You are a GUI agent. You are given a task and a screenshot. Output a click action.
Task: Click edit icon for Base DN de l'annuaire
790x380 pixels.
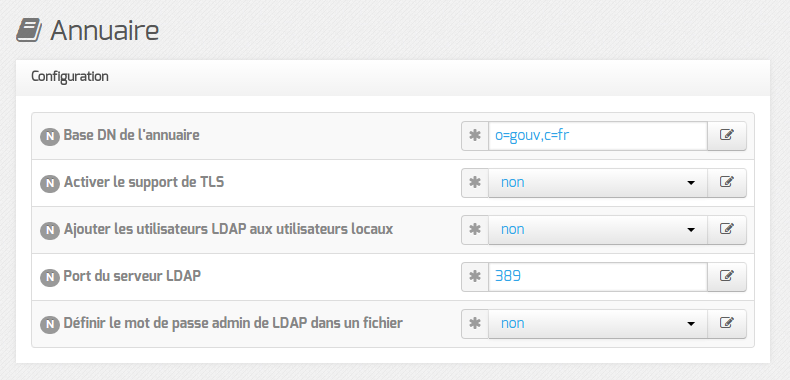coord(727,136)
